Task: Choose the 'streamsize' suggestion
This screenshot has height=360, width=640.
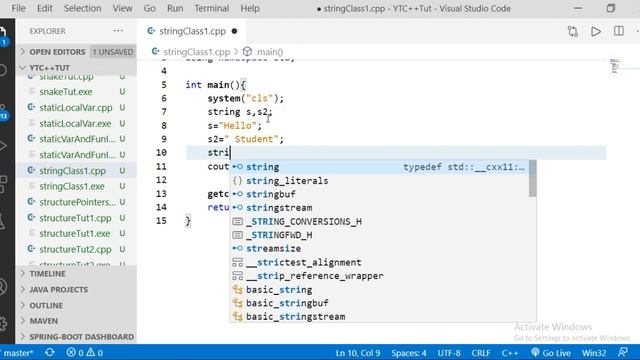Action: click(x=380, y=249)
